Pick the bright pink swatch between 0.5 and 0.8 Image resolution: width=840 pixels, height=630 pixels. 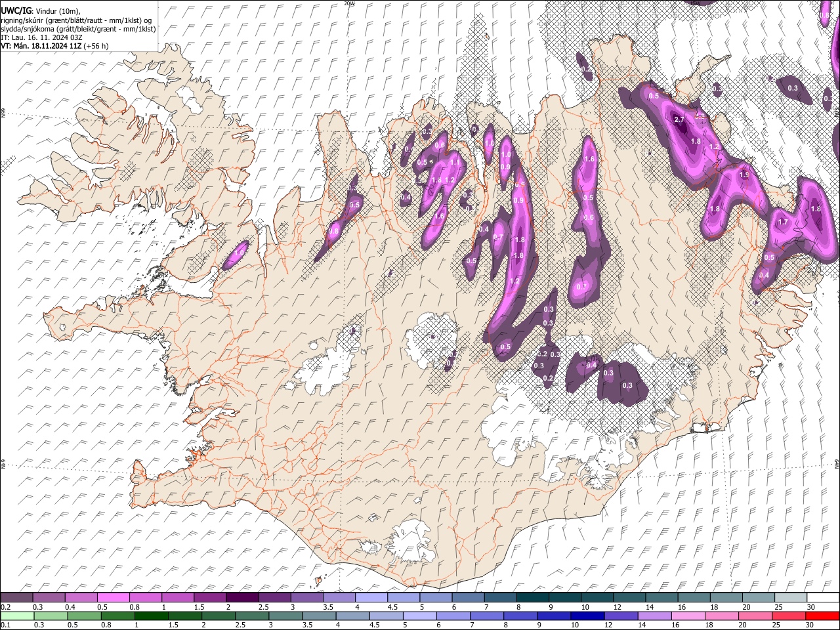click(x=113, y=597)
